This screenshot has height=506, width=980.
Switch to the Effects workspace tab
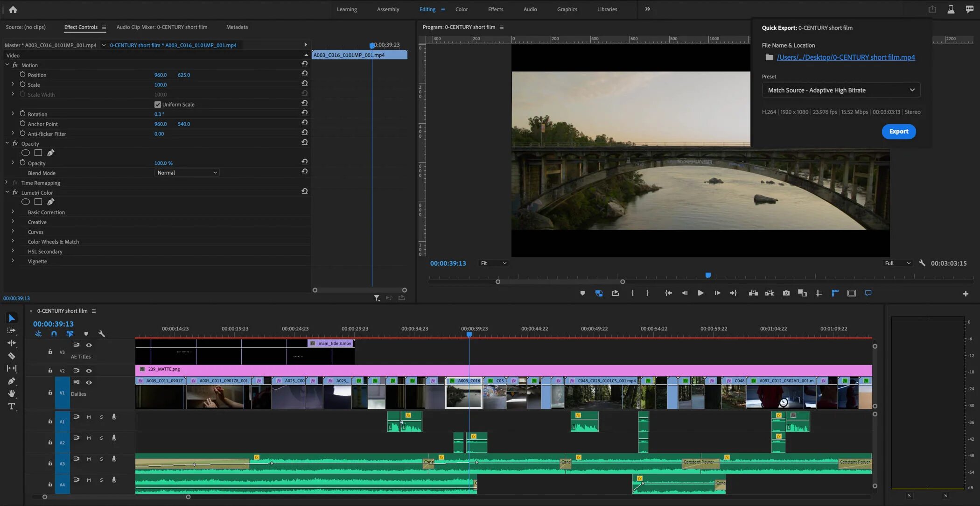496,9
